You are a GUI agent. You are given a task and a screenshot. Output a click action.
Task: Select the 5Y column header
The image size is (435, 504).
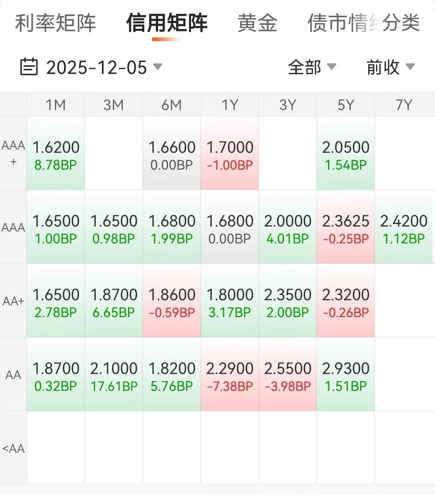tap(346, 105)
